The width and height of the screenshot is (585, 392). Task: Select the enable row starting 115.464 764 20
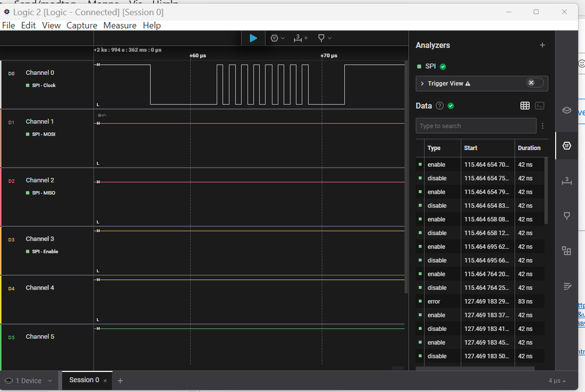click(x=480, y=274)
